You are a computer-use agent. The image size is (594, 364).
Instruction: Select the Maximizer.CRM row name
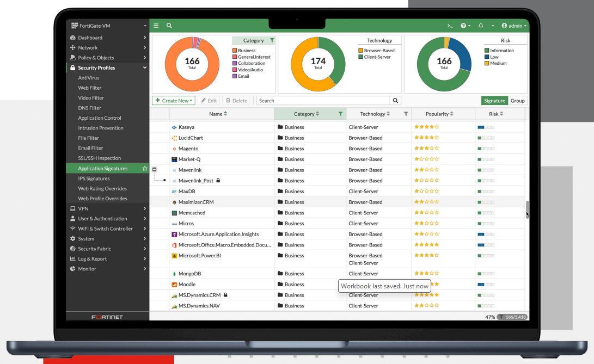point(196,202)
